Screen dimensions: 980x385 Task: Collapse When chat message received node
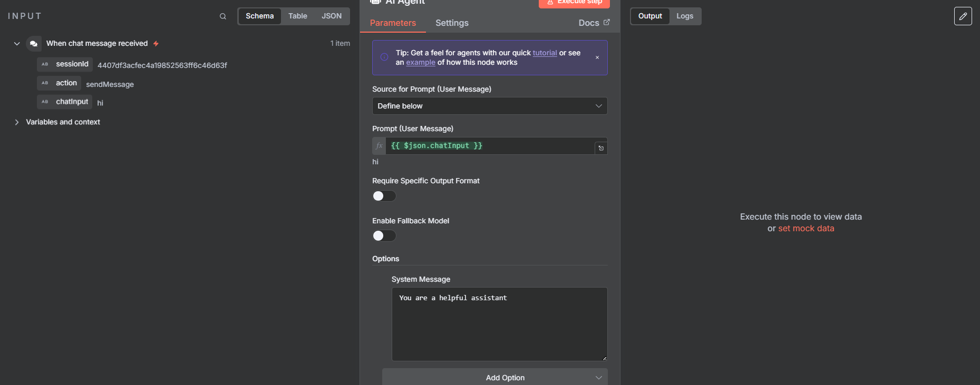(17, 44)
